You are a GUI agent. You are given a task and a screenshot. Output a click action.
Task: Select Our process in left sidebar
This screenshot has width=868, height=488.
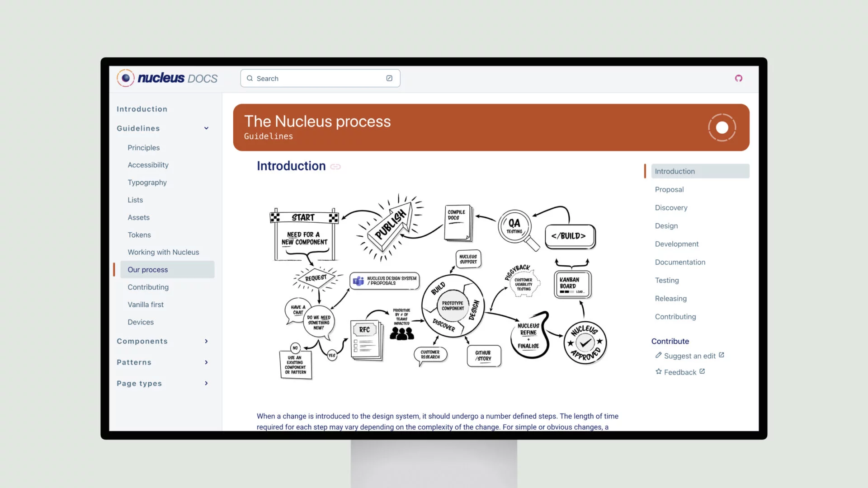pos(148,269)
